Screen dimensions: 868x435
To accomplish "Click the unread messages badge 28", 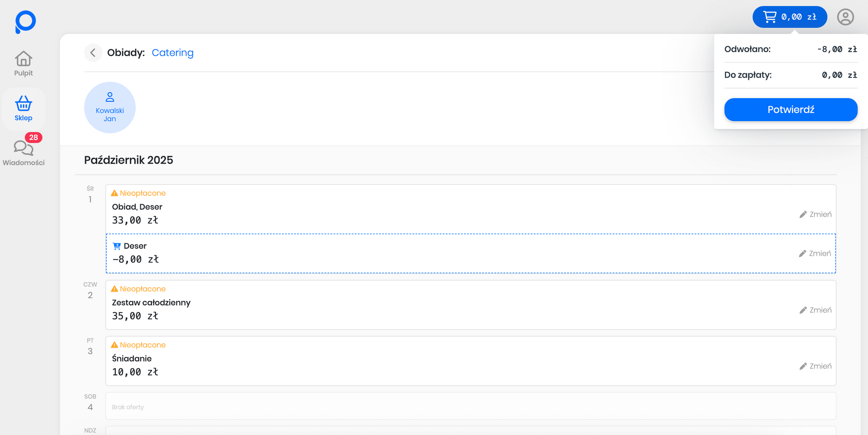I will pos(33,138).
